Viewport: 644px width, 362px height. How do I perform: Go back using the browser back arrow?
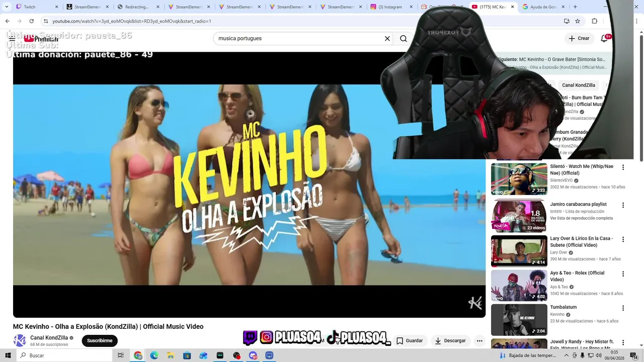click(x=7, y=21)
